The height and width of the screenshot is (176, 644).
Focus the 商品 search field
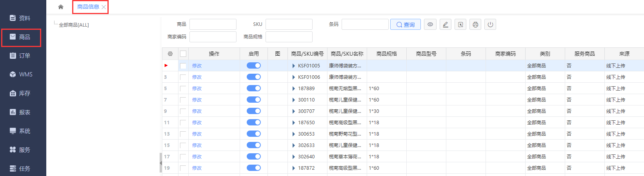click(213, 24)
